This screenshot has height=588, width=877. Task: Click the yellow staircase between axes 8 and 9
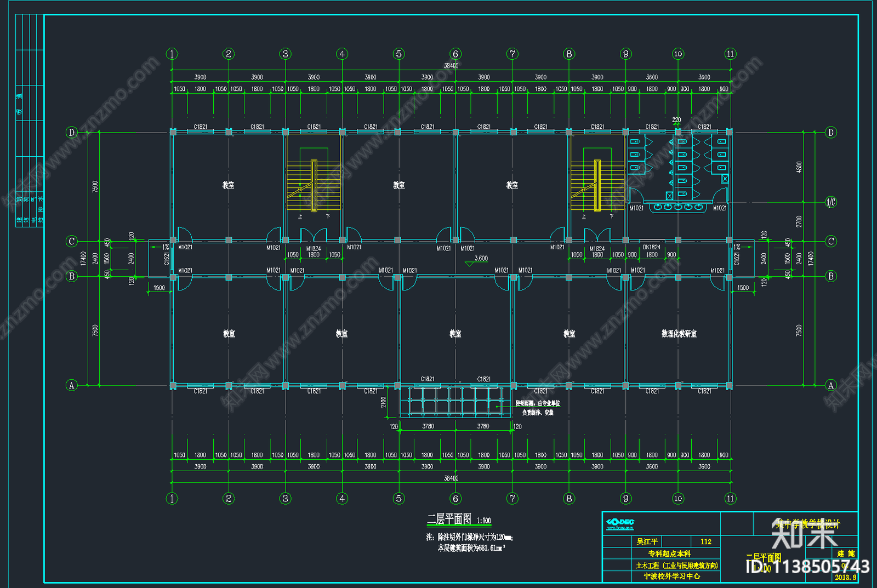(x=597, y=185)
